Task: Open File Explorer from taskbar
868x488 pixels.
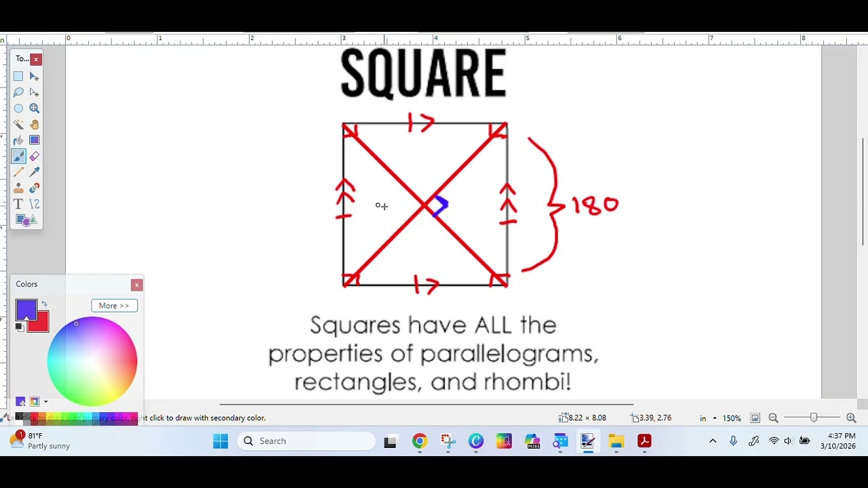Action: 616,441
